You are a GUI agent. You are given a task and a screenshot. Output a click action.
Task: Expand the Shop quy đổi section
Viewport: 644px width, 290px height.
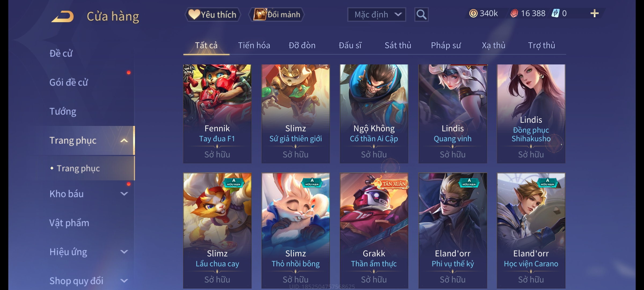pyautogui.click(x=124, y=281)
